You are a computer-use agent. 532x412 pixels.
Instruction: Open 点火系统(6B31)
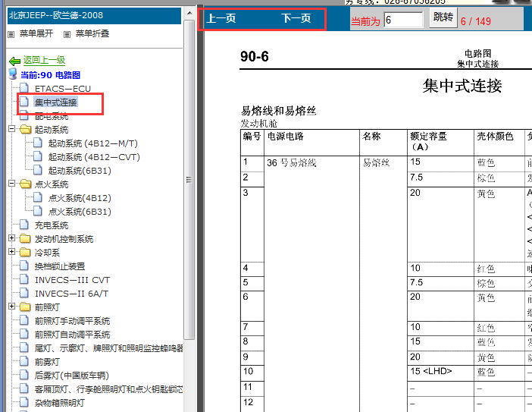(80, 212)
